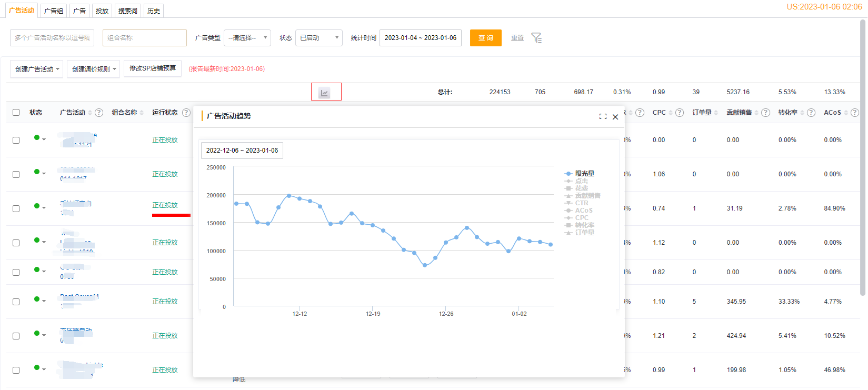Viewport: 868px width, 390px height.
Task: Check the row with sales 345.95
Action: coord(16,302)
